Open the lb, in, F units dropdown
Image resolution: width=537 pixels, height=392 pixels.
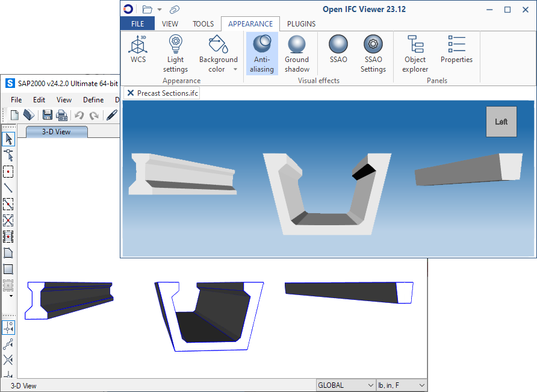coord(402,385)
